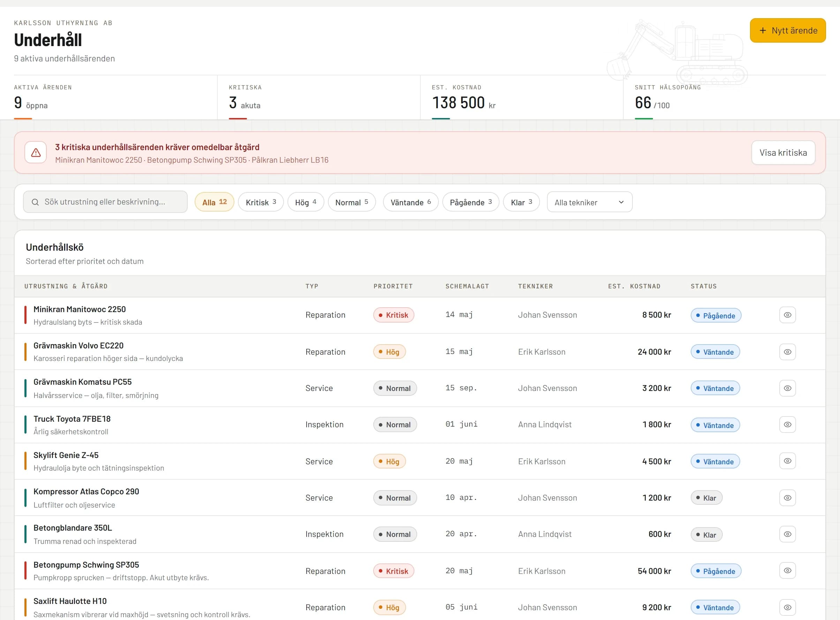Viewport: 840px width, 620px height.
Task: Click Anna Lindqvist in Truck Toyota row
Action: tap(545, 425)
